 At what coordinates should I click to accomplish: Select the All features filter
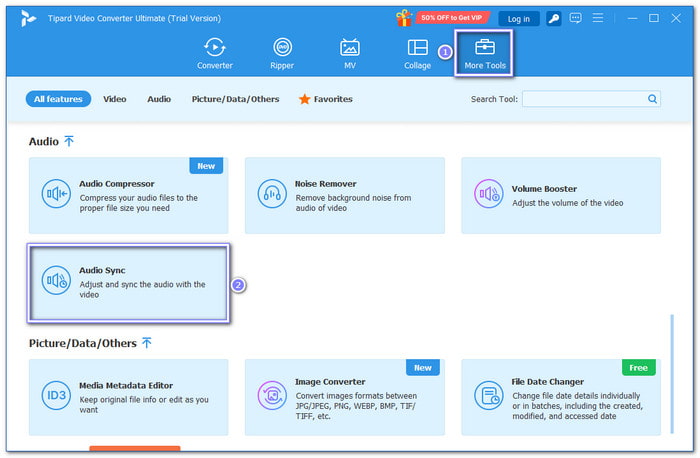coord(58,99)
